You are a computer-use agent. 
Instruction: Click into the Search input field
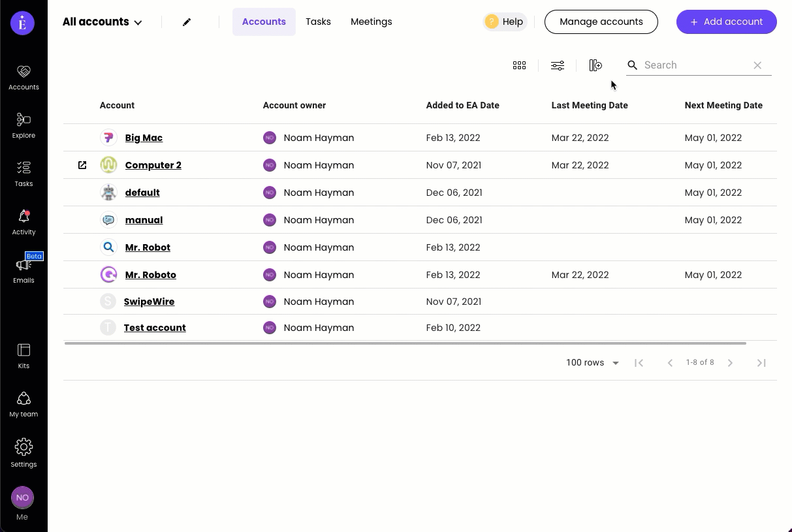[693, 65]
